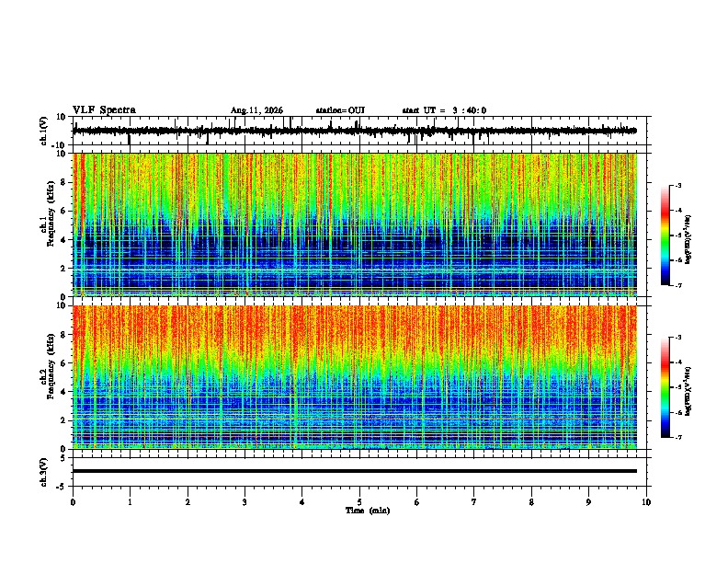This screenshot has height=563, width=728.
Task: Click the "station=OUJ" header text
Action: (340, 110)
